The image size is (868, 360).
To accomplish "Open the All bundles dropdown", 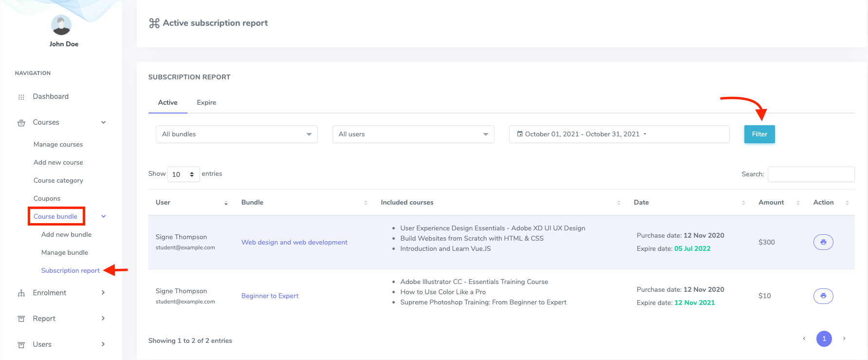I will click(237, 134).
